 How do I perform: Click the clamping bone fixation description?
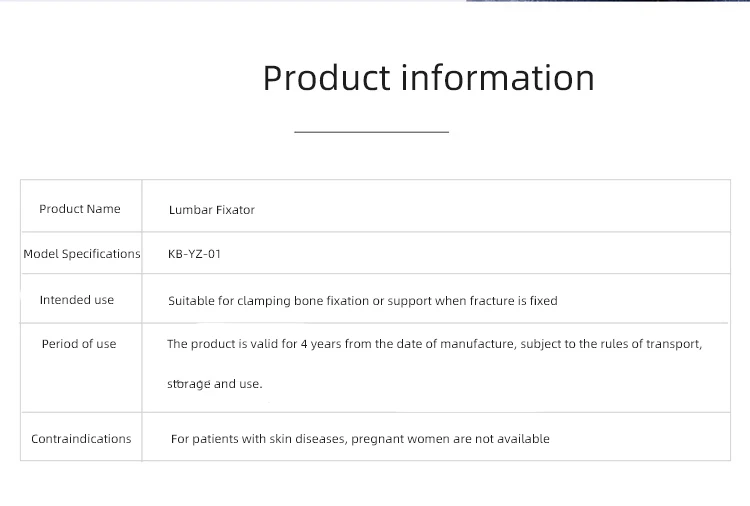(363, 301)
